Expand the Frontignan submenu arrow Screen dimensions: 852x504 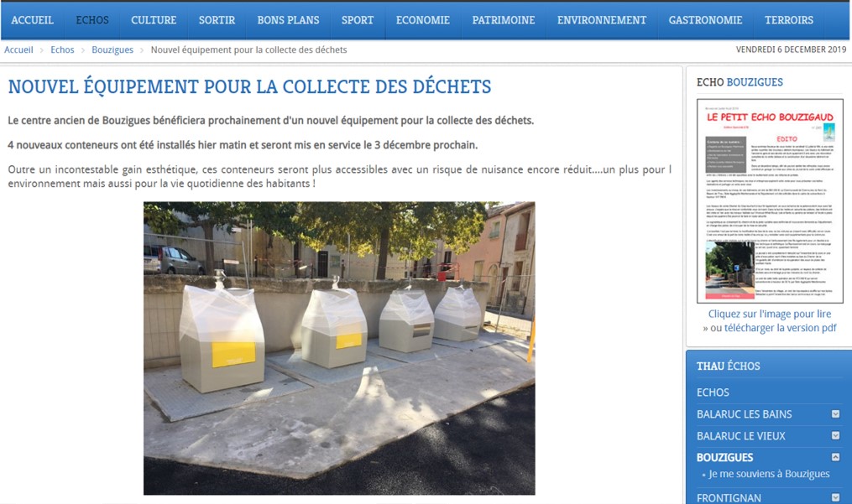click(835, 497)
